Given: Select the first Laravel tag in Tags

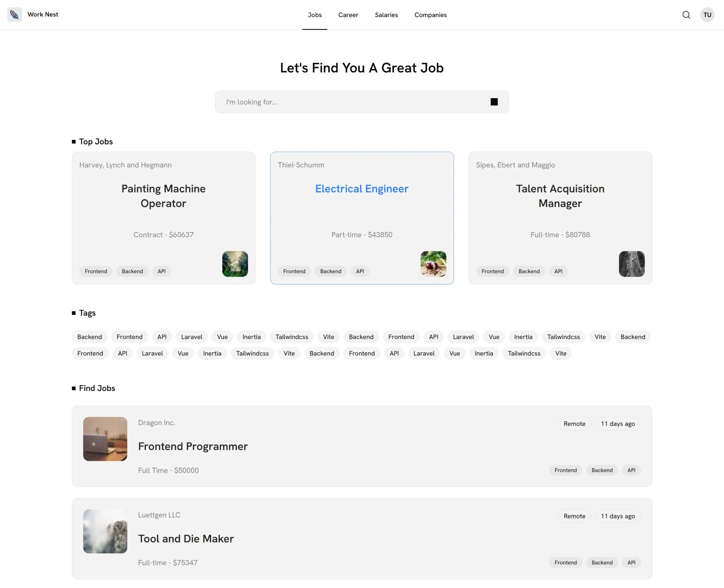Looking at the screenshot, I should (191, 337).
